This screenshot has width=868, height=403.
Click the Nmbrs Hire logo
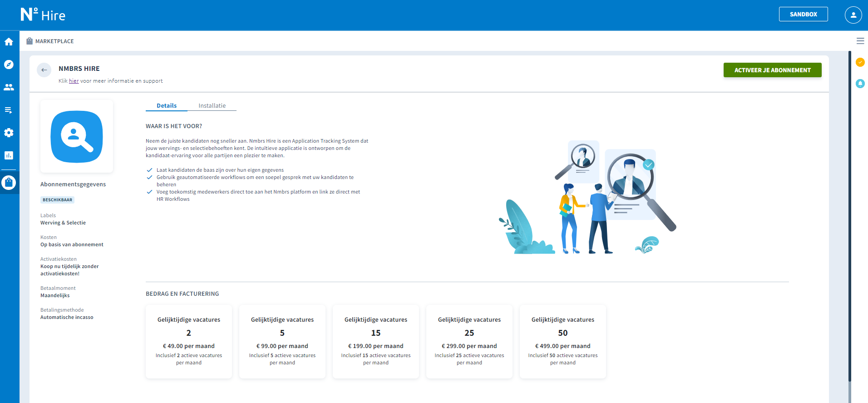(x=43, y=15)
